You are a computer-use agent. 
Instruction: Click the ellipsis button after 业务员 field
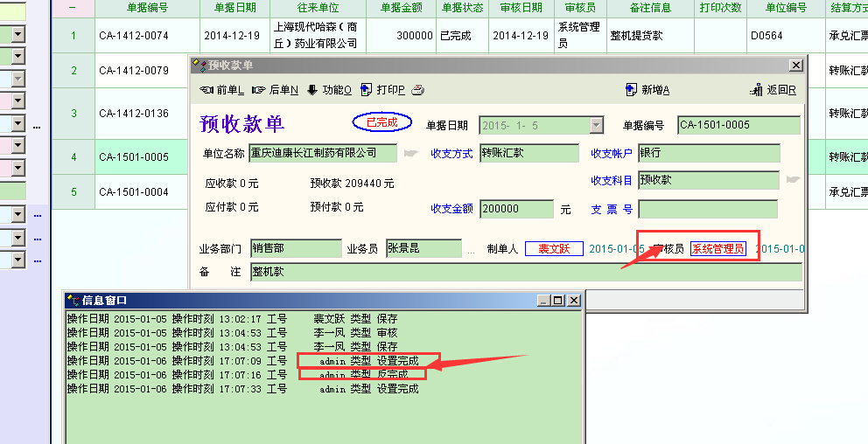tap(472, 249)
